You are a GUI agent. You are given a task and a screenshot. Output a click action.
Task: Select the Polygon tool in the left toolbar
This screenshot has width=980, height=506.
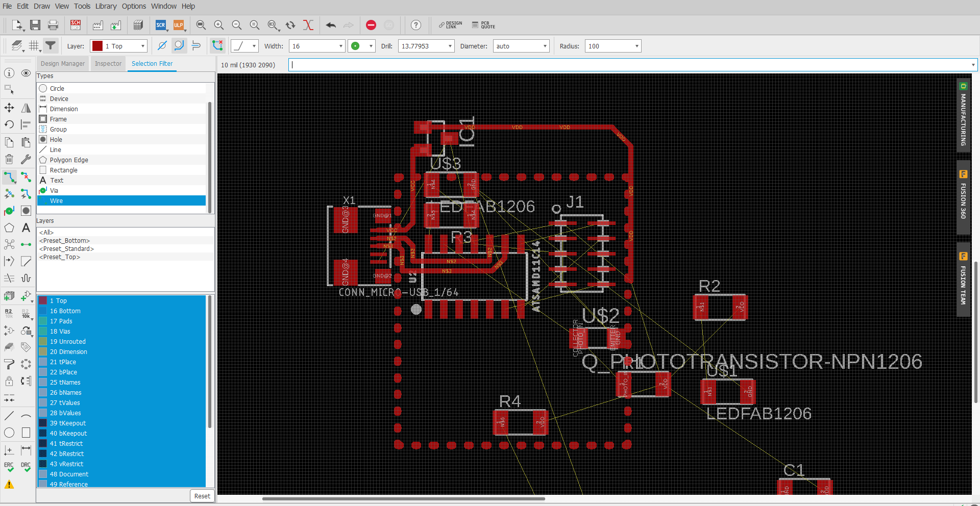pyautogui.click(x=9, y=228)
